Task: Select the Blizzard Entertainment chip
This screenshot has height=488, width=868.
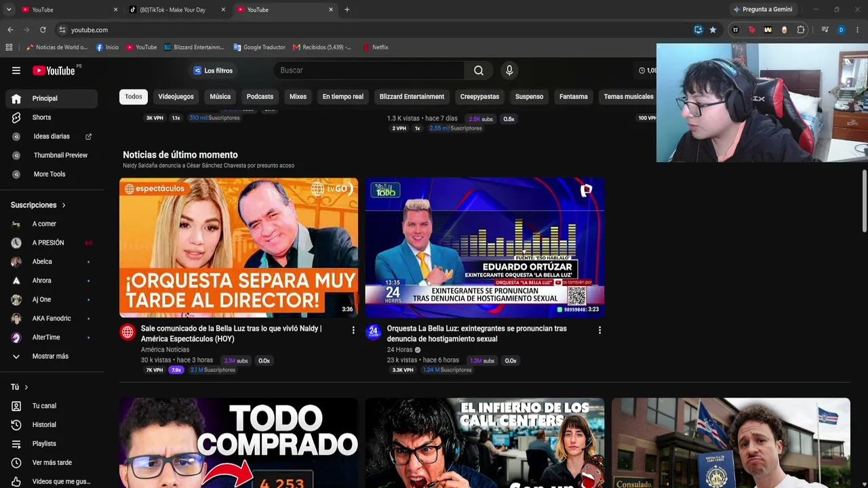Action: (x=412, y=97)
